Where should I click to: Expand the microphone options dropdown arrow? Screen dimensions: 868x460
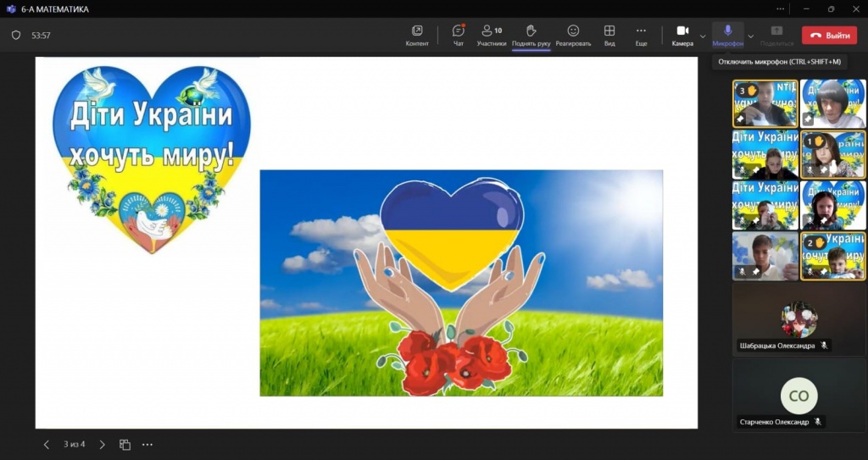[750, 36]
